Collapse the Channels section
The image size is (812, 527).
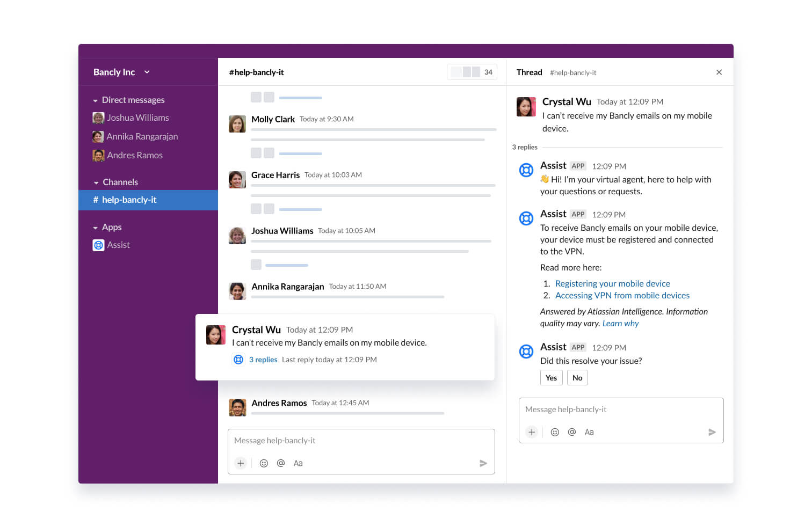96,182
